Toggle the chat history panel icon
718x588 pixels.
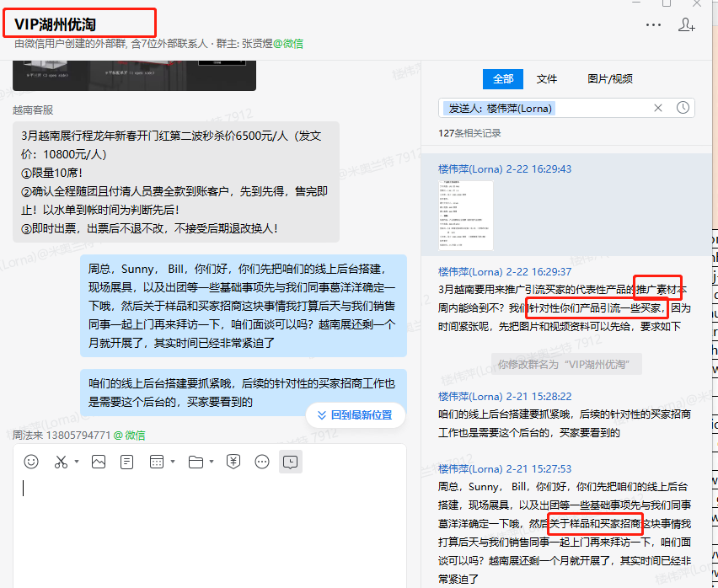290,462
